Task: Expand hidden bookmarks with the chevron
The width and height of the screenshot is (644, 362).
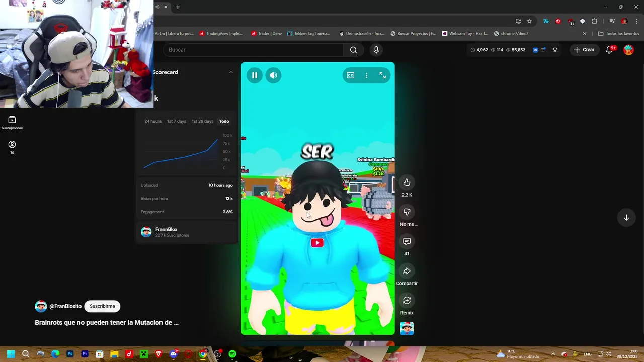Action: tap(584, 34)
